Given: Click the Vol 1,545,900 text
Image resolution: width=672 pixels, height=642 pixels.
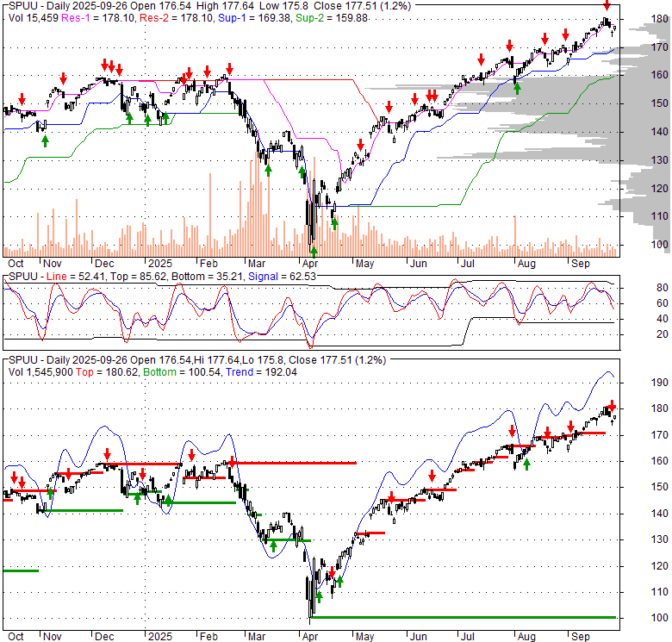Looking at the screenshot, I should [x=40, y=372].
